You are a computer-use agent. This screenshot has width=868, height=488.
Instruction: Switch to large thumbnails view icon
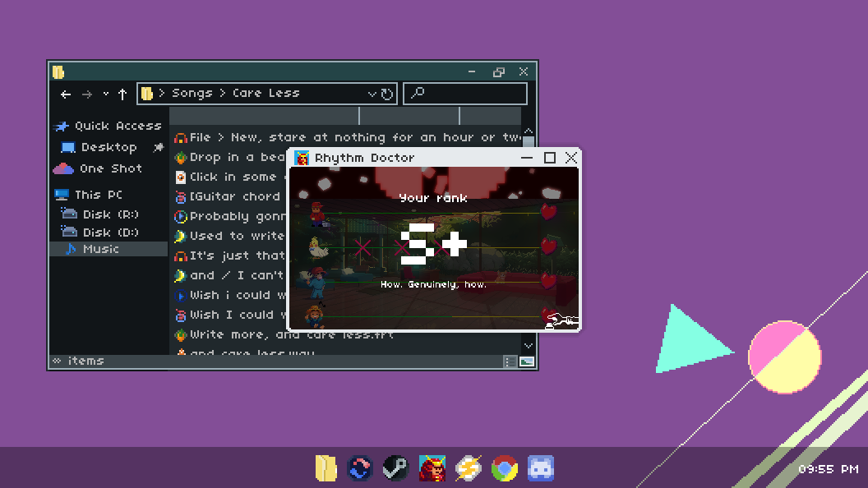(527, 361)
